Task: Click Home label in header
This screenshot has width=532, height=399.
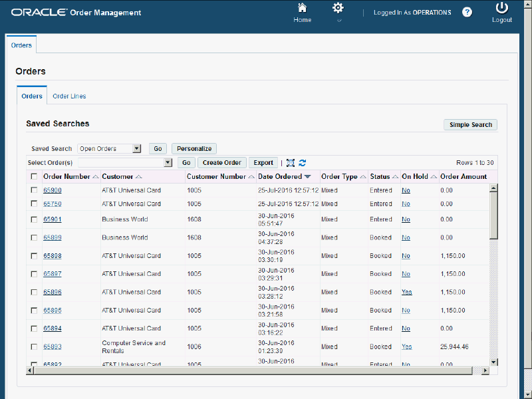Action: point(303,20)
